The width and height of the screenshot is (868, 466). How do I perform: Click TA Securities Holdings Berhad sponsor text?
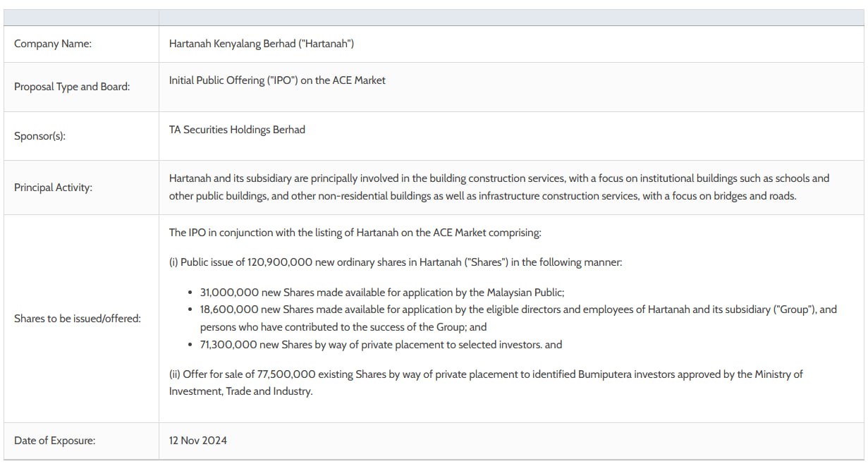[237, 130]
